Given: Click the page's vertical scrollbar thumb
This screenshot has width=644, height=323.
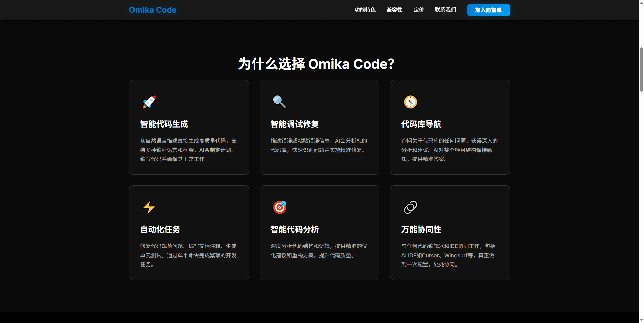Looking at the screenshot, I should (x=641, y=69).
